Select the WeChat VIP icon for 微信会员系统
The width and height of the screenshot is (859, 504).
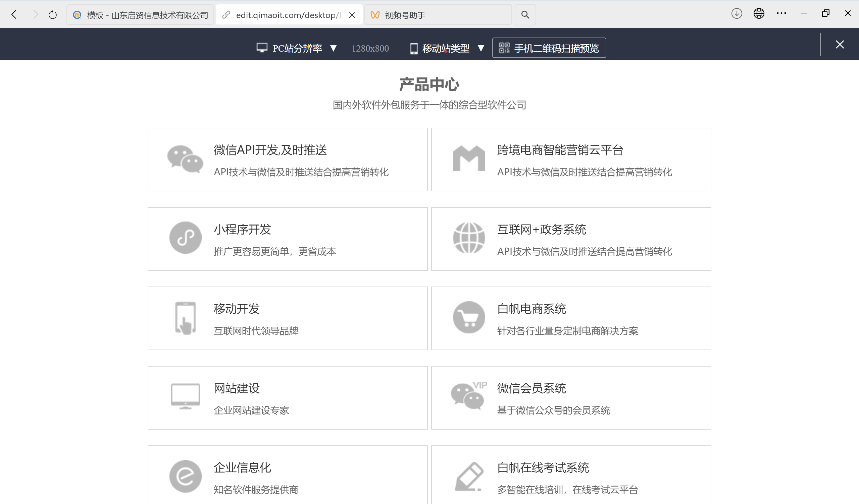tap(469, 397)
